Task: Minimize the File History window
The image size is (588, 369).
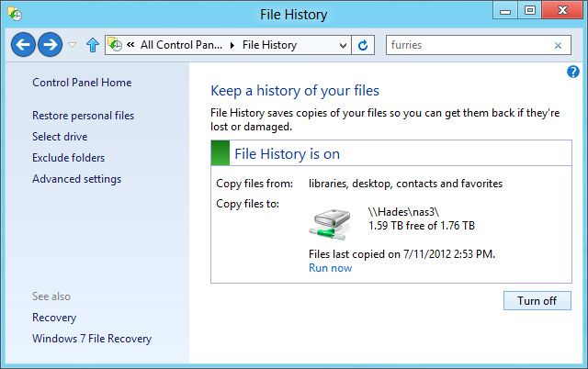Action: (505, 10)
